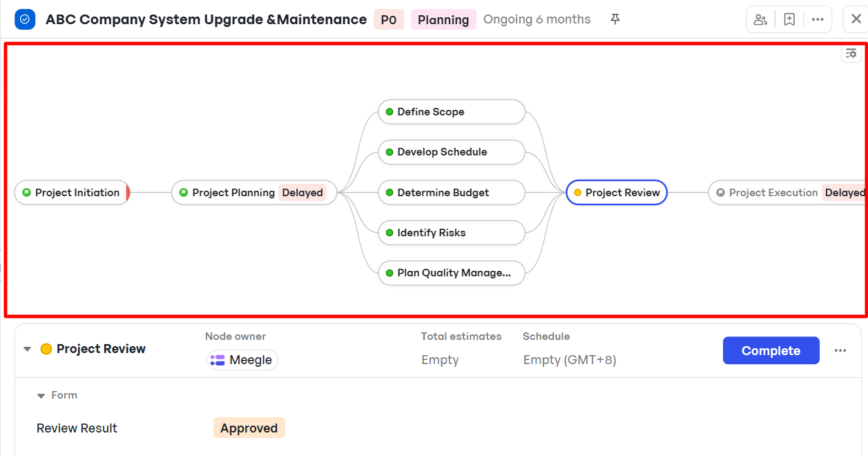Open the header more options ellipsis
Screen dimensions: 868x456
tap(818, 19)
